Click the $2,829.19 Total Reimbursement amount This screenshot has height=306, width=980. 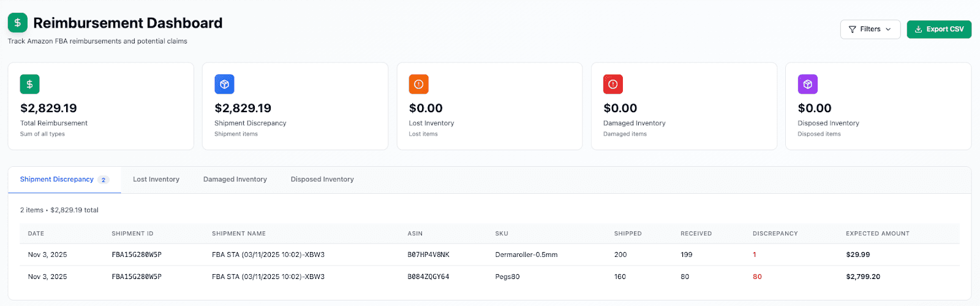pos(48,108)
